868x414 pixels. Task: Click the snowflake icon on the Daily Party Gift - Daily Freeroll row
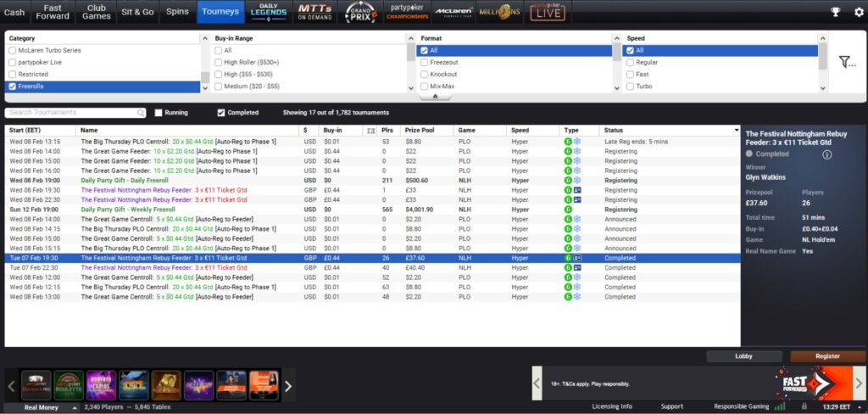click(x=576, y=181)
